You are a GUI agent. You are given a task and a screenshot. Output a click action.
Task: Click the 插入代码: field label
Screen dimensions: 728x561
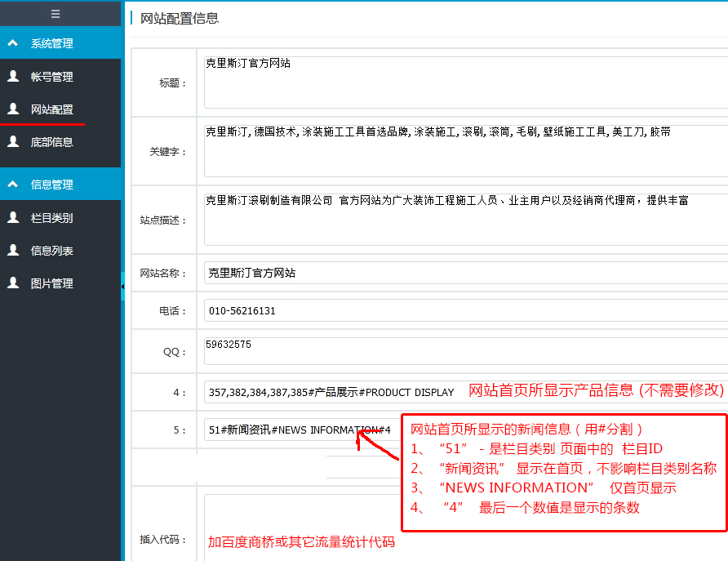[163, 540]
